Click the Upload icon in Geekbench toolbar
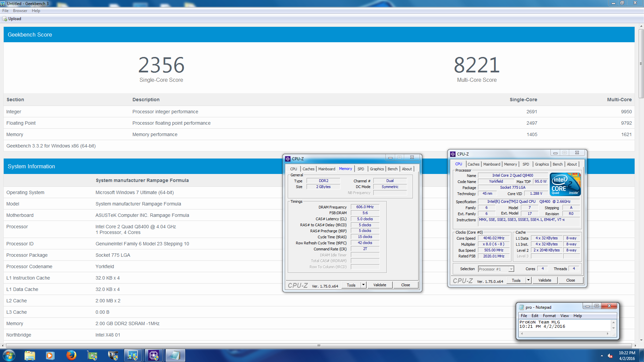This screenshot has width=644, height=362. coord(5,19)
